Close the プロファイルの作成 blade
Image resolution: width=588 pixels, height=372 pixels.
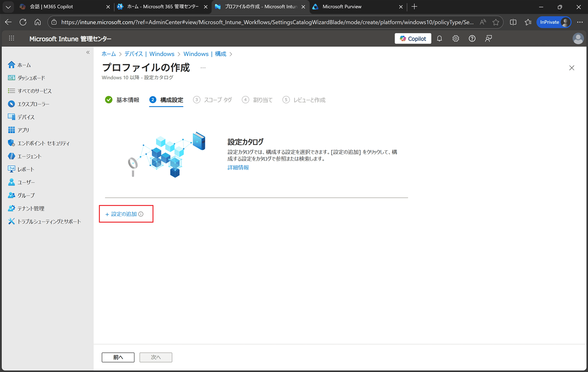(x=572, y=68)
